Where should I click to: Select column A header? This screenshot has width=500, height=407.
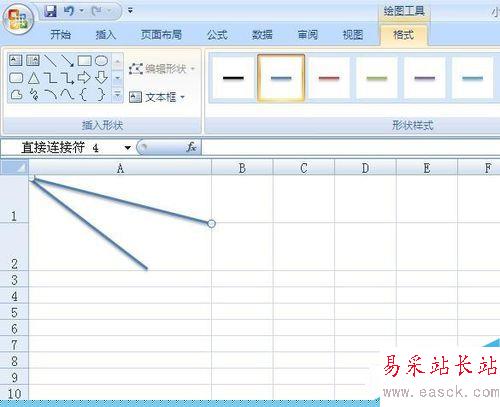click(120, 168)
